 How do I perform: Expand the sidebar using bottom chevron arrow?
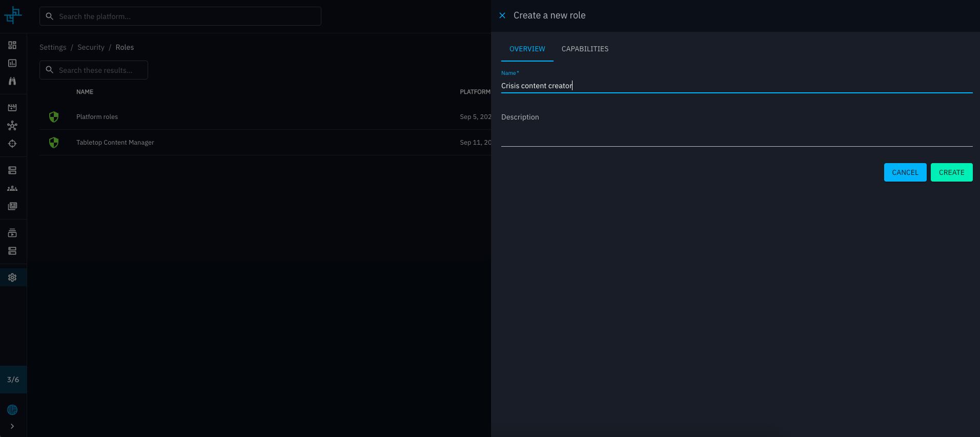[x=12, y=426]
